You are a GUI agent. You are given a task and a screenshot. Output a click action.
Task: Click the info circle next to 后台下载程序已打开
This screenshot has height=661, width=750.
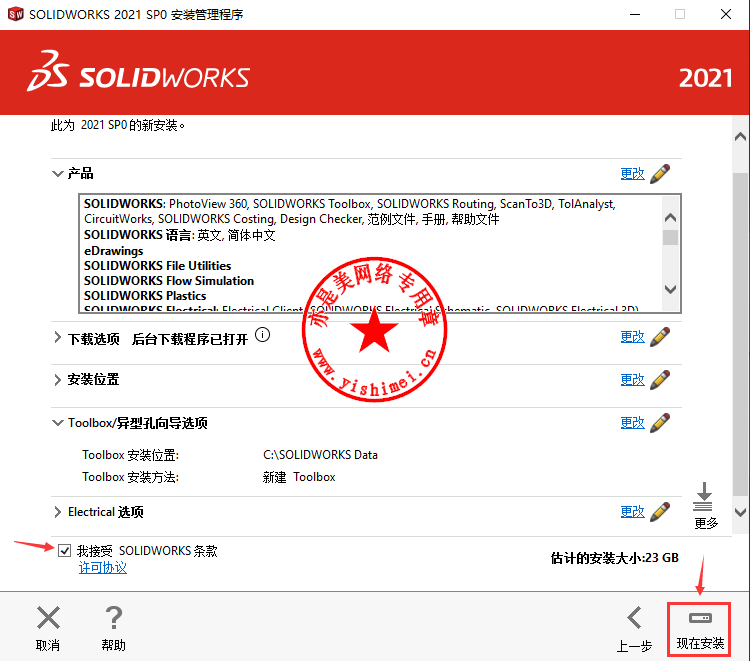pyautogui.click(x=262, y=335)
